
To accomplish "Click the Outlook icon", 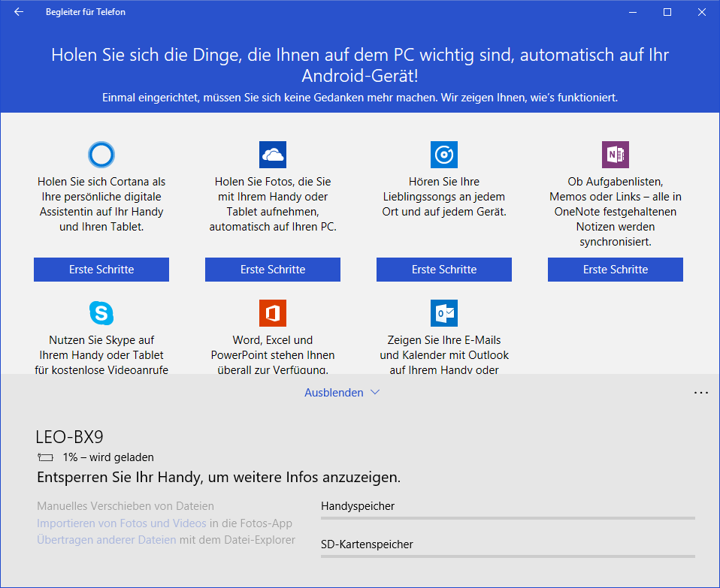I will pyautogui.click(x=444, y=313).
